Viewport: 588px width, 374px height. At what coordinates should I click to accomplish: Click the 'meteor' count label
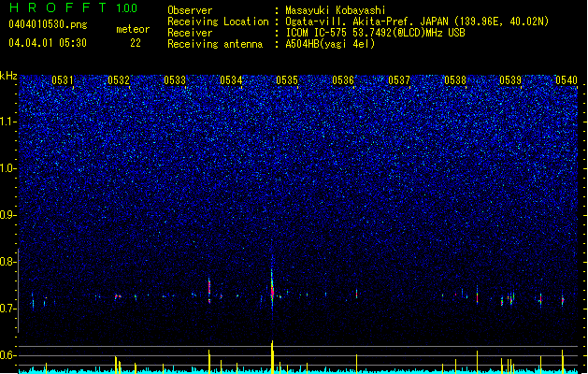pos(133,29)
